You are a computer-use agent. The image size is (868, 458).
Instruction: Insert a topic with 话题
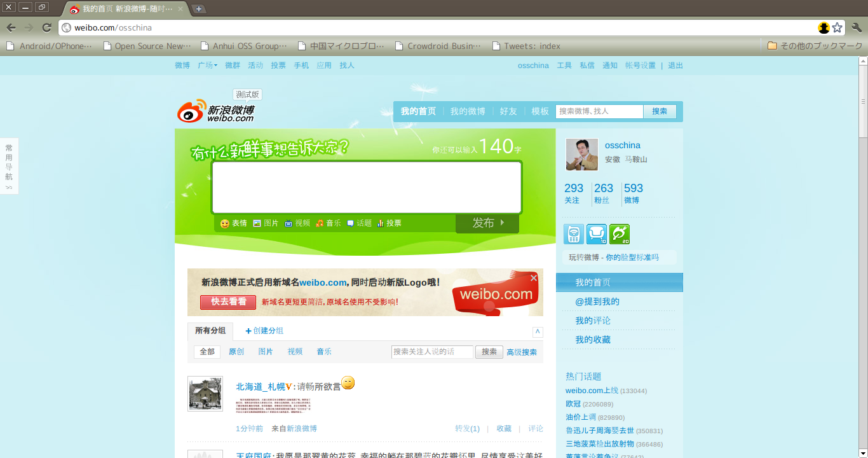click(x=359, y=223)
